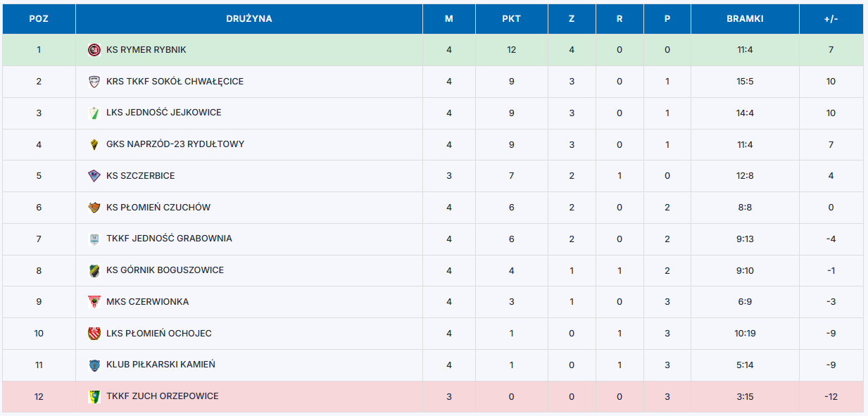Screen dimensions: 868x416
Task: Click the MKS Czerwionka club crest
Action: 94,302
